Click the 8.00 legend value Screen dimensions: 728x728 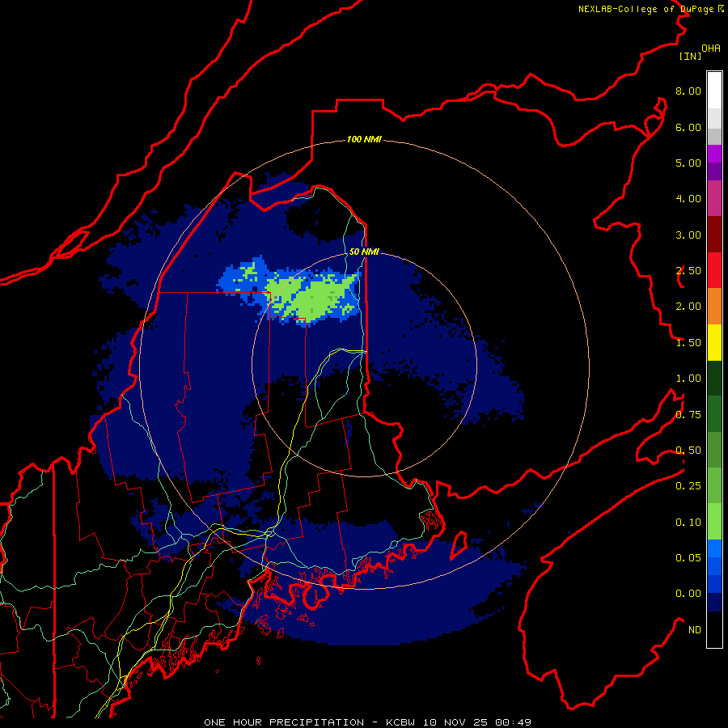pyautogui.click(x=688, y=91)
